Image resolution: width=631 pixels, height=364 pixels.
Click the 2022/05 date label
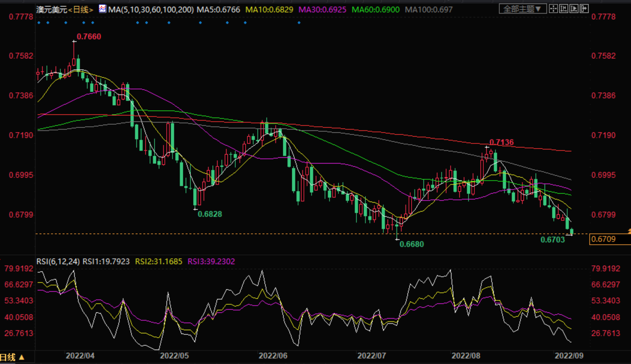coord(174,356)
